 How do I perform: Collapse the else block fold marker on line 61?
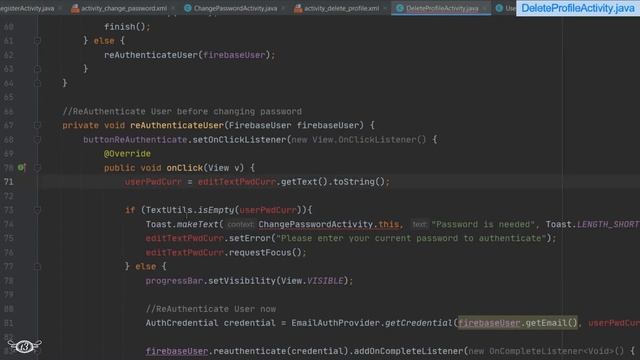pyautogui.click(x=37, y=41)
